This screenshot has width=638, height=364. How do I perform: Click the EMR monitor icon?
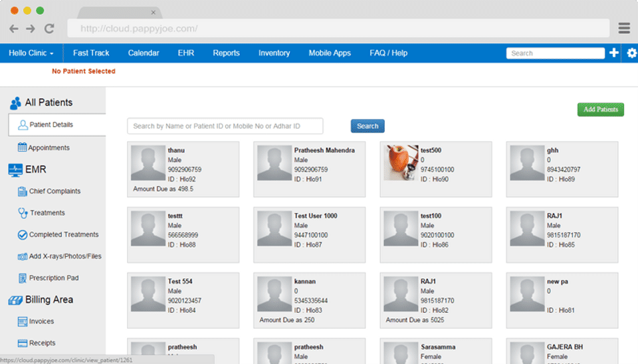(x=15, y=170)
